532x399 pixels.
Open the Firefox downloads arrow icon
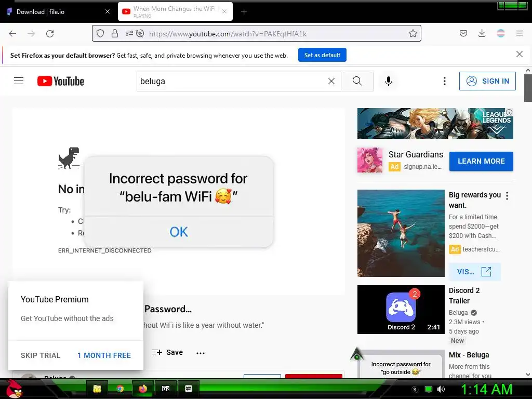point(482,33)
